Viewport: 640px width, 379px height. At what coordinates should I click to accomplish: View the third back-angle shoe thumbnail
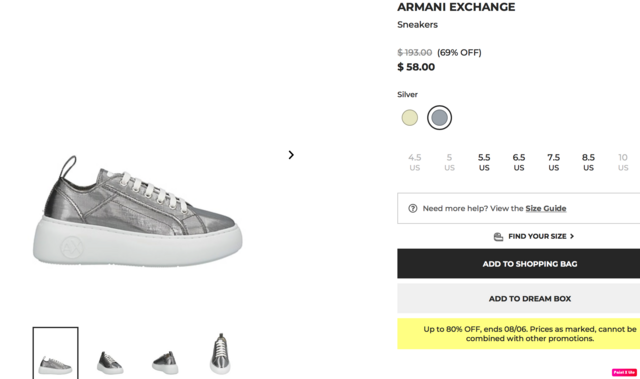tap(165, 362)
